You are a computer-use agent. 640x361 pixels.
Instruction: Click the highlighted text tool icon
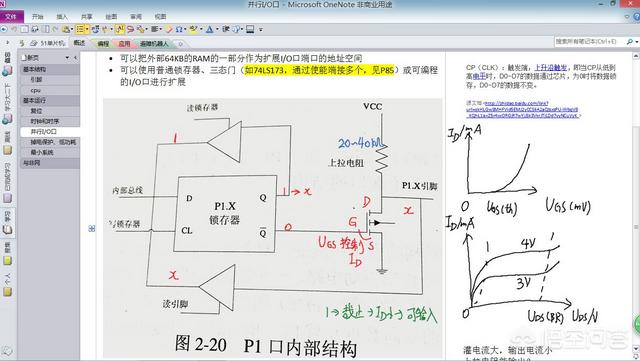(119, 29)
